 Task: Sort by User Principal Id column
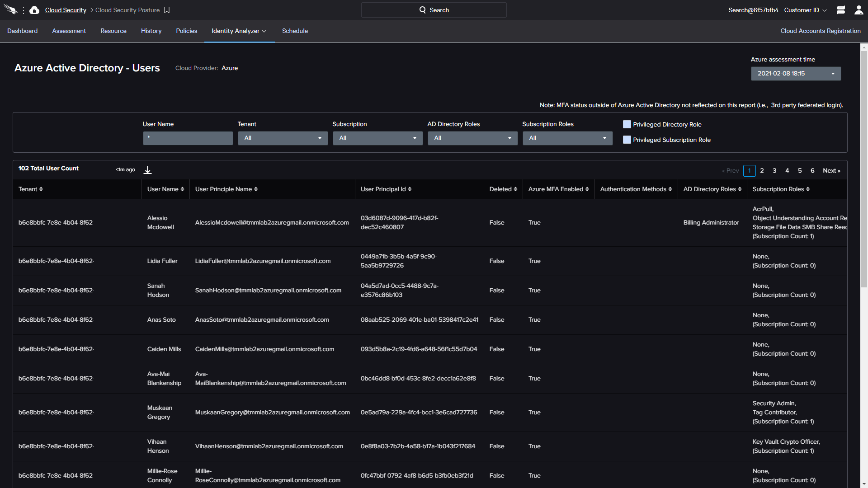386,189
